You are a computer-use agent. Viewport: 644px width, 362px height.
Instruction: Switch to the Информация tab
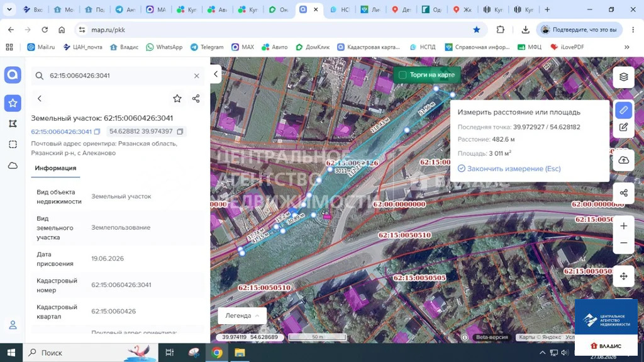55,168
